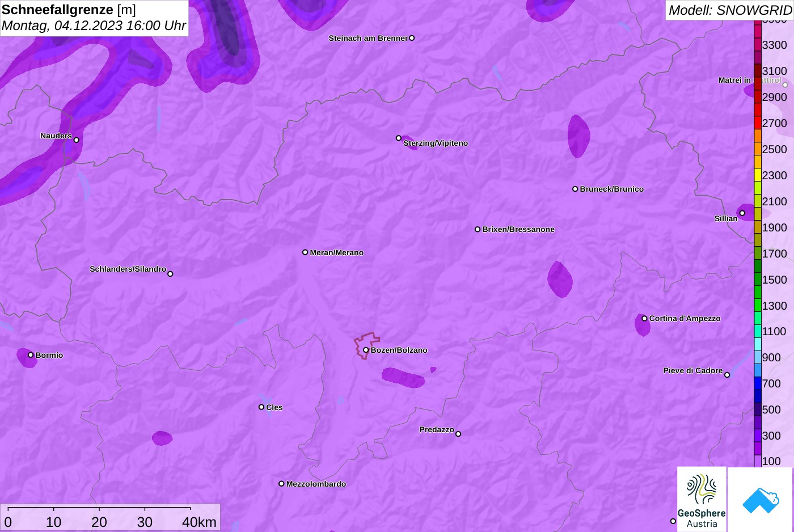Click the red 2700 legend swatch
The height and width of the screenshot is (532, 794).
pos(758,123)
